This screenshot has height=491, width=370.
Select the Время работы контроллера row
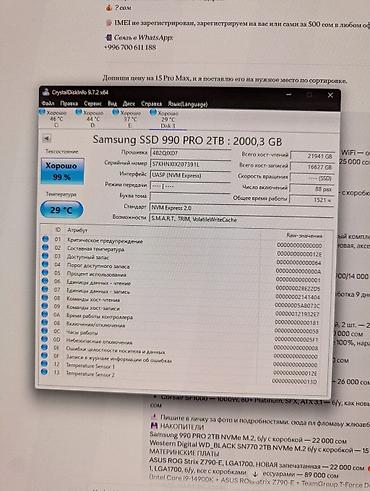181,317
